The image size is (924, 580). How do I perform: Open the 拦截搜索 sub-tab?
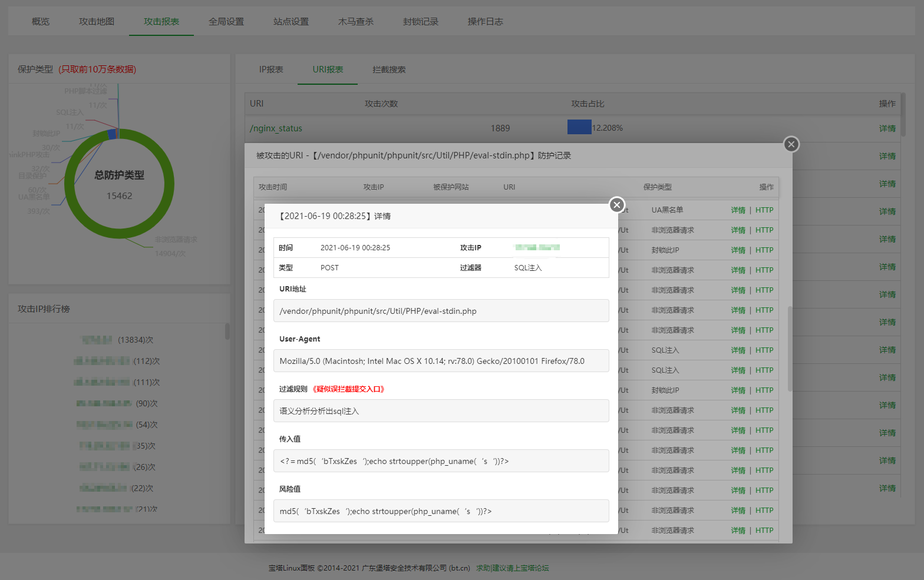(389, 69)
